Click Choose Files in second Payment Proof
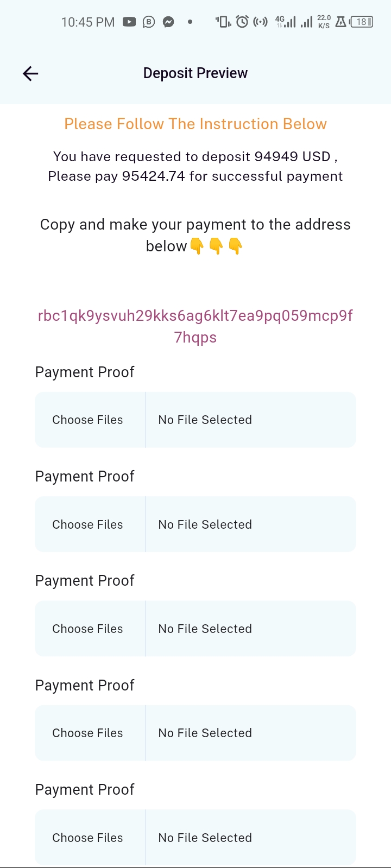The image size is (391, 868). pyautogui.click(x=87, y=524)
